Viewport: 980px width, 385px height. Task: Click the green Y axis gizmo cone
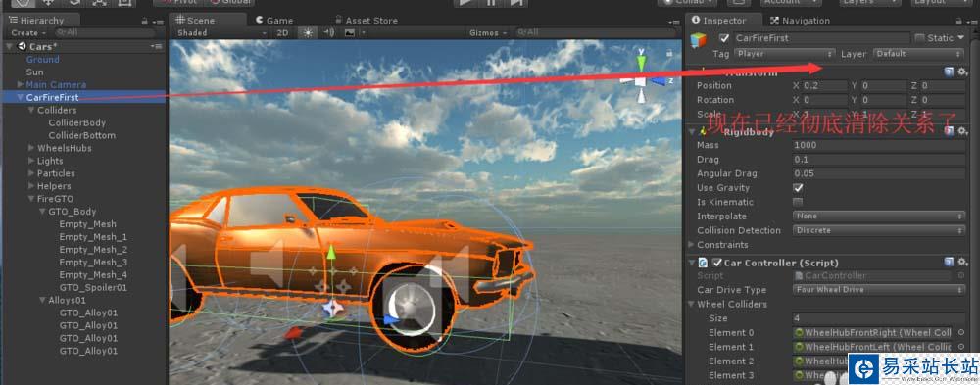(x=641, y=62)
